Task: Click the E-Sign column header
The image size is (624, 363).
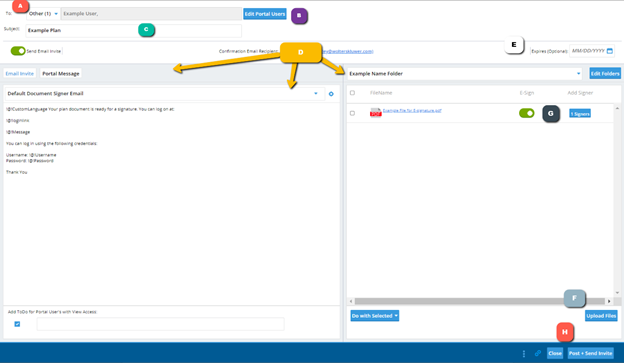Action: tap(526, 93)
